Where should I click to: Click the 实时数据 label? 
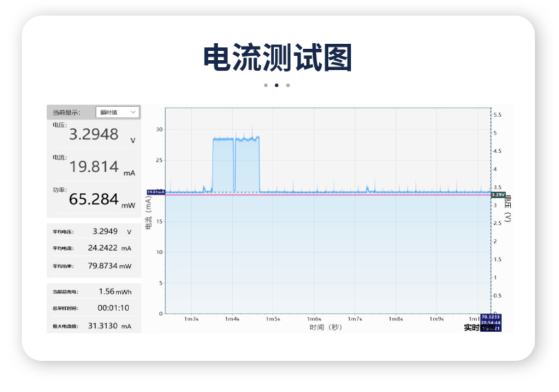click(480, 328)
